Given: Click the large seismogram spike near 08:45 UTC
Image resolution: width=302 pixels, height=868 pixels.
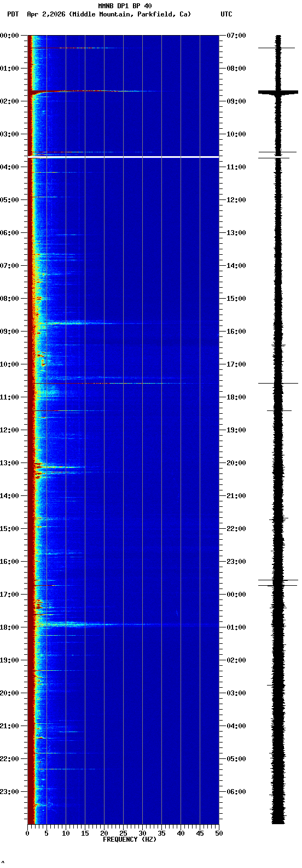Looking at the screenshot, I should pos(278,92).
